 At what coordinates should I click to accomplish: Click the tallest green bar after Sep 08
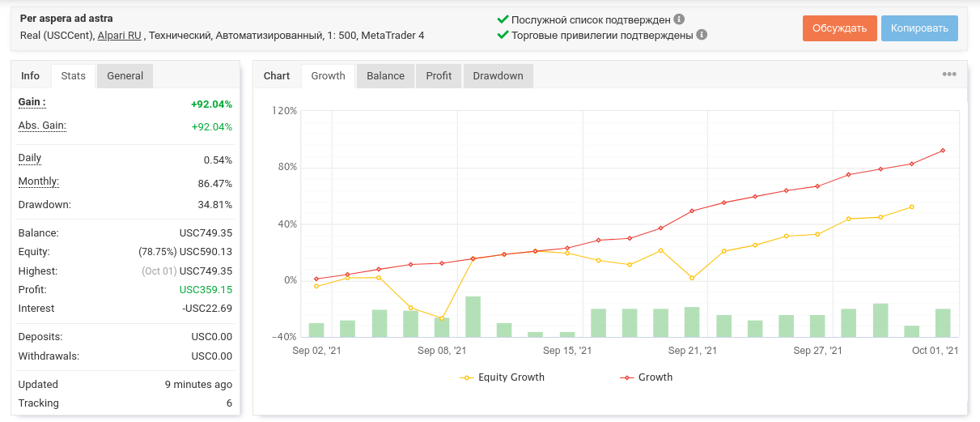point(473,317)
